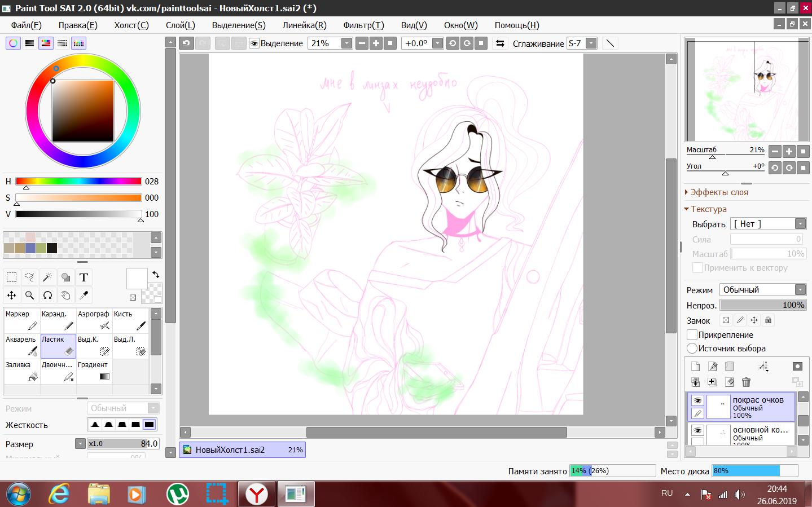Enable the Прикрепление checkbox
This screenshot has height=507, width=812.
click(x=692, y=335)
